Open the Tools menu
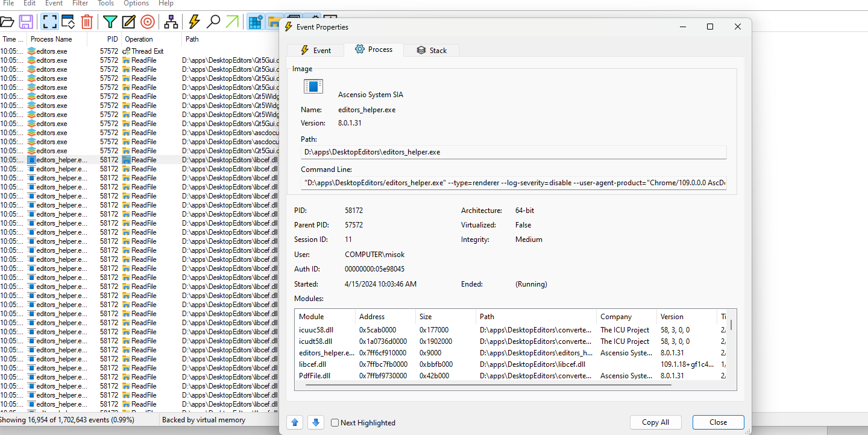Screen dimensions: 868x435 pos(106,4)
